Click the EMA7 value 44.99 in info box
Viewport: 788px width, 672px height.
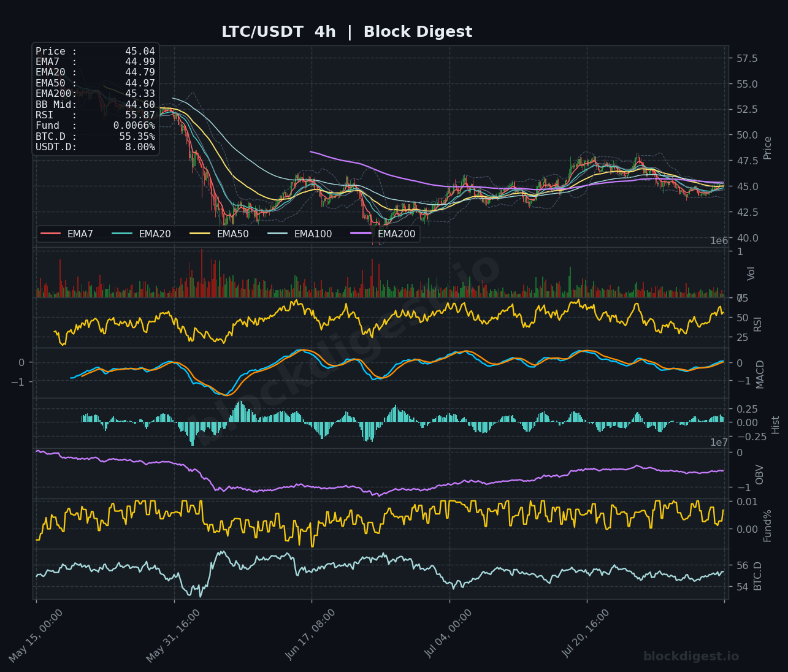(x=140, y=62)
